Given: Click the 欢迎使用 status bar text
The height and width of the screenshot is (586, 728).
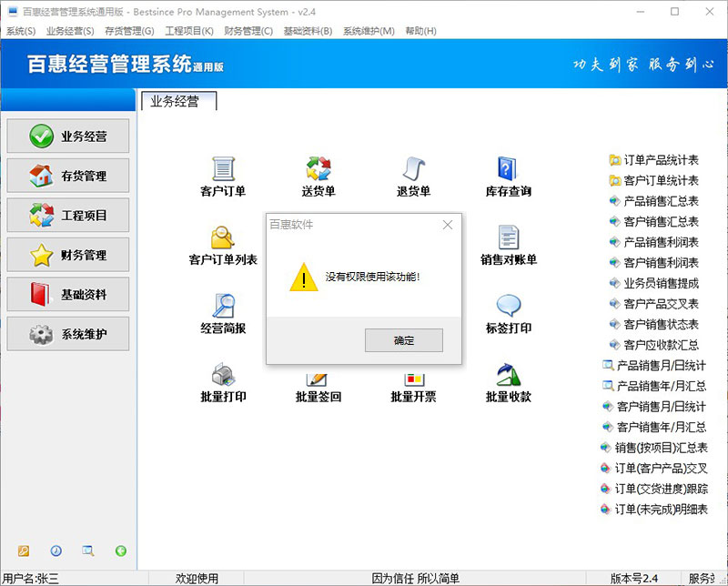Looking at the screenshot, I should click(197, 579).
